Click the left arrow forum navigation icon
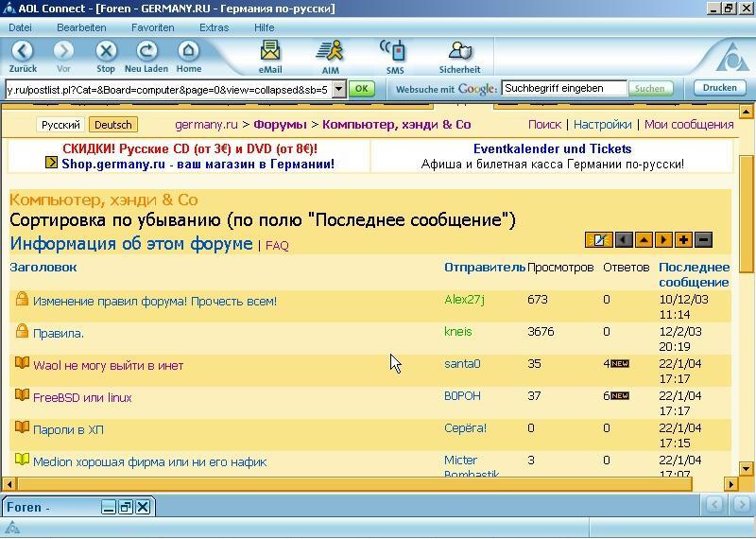The width and height of the screenshot is (756, 539). (624, 239)
